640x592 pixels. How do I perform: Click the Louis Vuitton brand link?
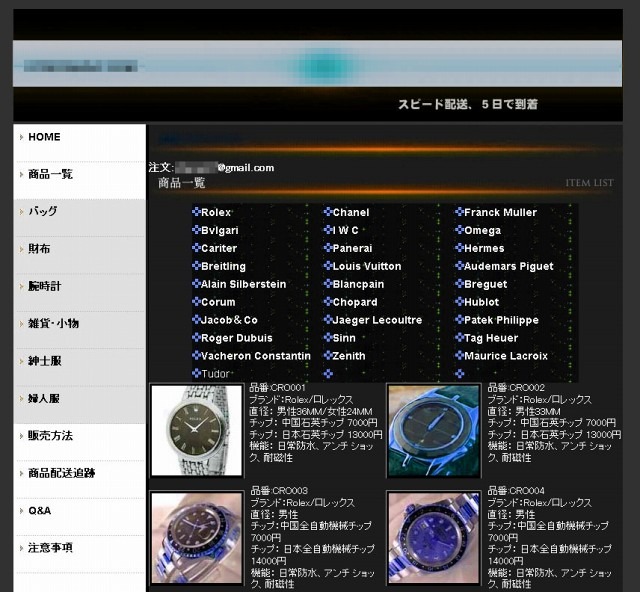(367, 266)
